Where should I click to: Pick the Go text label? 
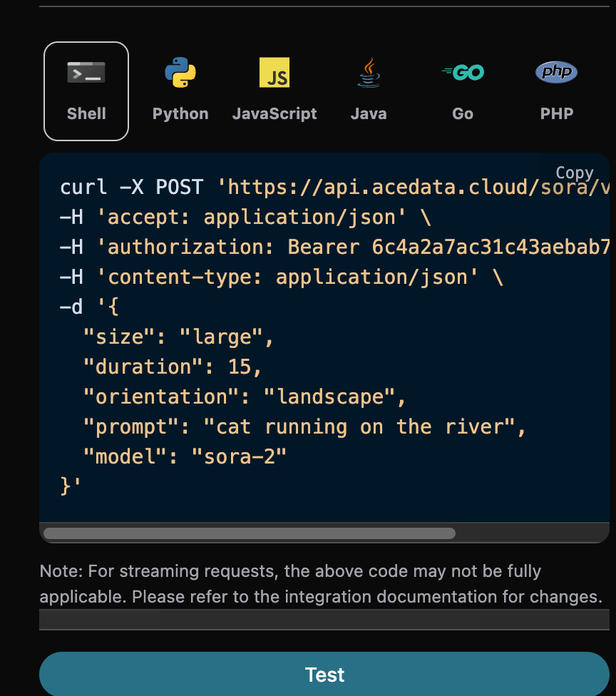(463, 114)
